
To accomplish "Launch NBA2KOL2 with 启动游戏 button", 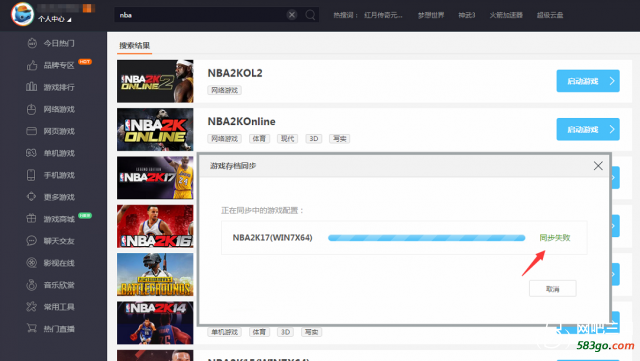I will [588, 81].
